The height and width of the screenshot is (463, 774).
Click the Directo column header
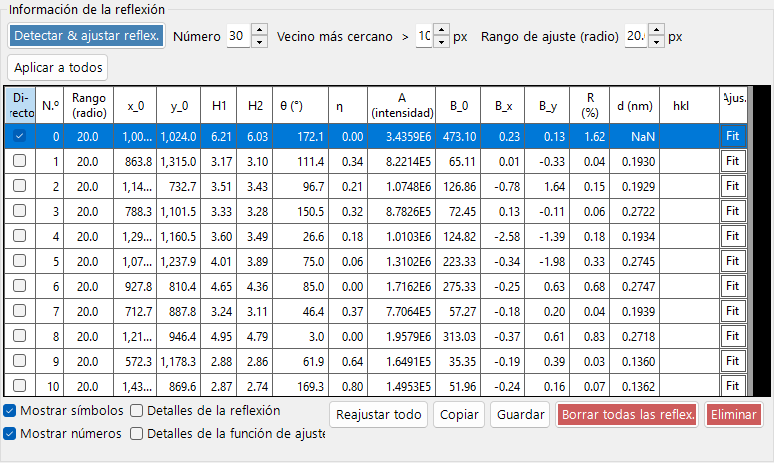click(20, 105)
